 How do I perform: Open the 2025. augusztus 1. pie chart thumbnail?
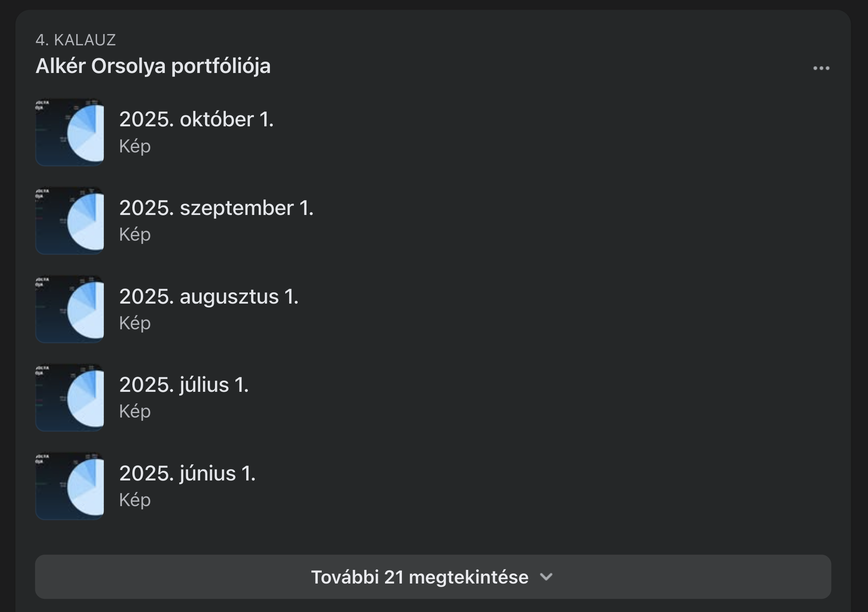70,309
